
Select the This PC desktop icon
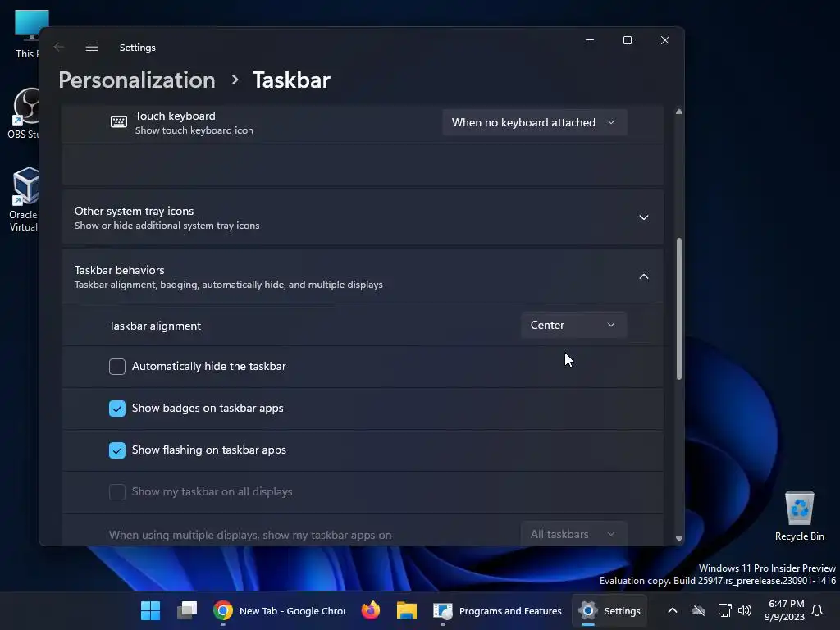click(28, 34)
